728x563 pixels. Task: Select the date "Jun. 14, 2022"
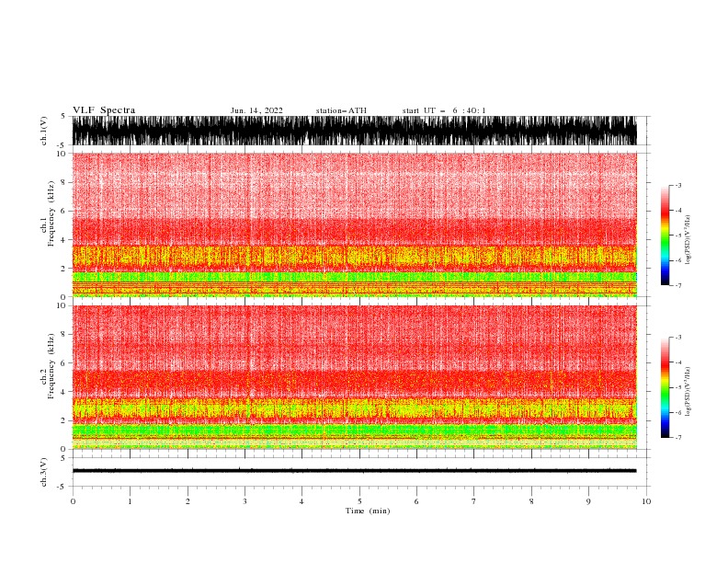256,110
